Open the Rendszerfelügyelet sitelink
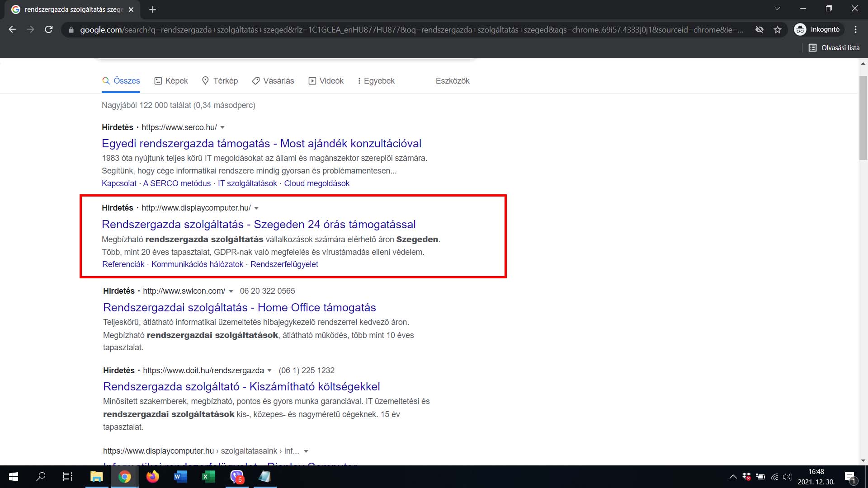868x488 pixels. click(x=284, y=264)
